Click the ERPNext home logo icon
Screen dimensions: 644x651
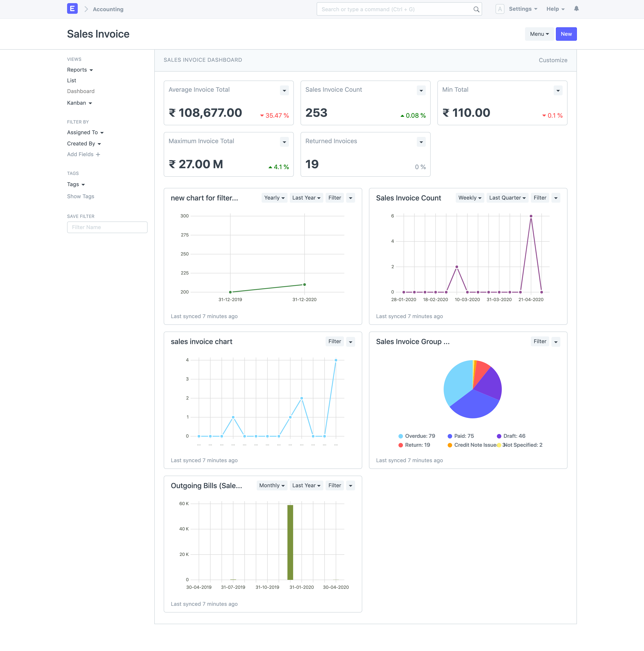coord(72,9)
